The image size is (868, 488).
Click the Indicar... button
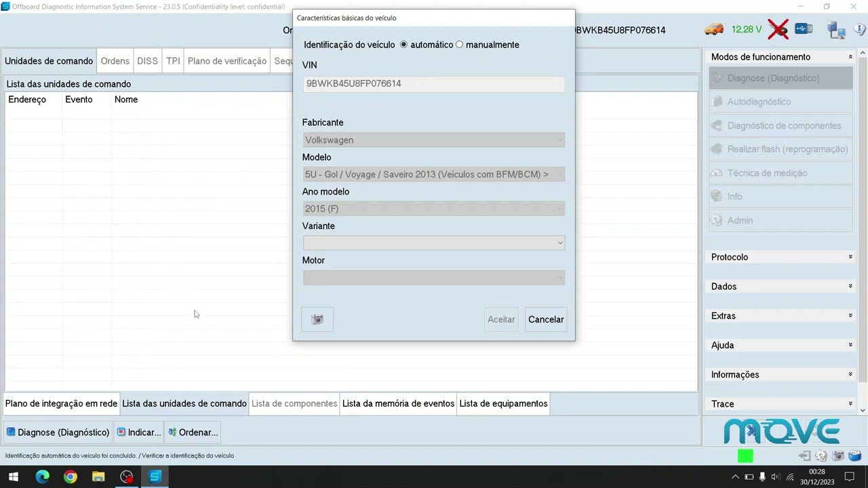[138, 432]
